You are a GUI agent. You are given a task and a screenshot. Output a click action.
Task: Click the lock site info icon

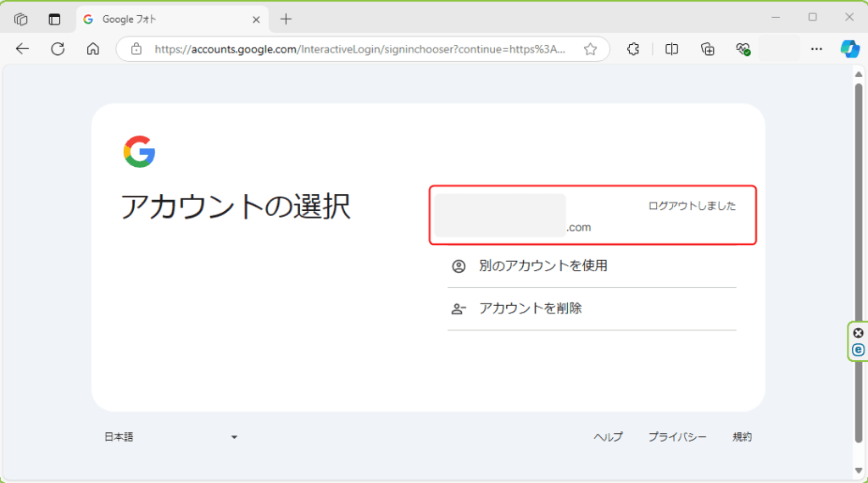(136, 49)
